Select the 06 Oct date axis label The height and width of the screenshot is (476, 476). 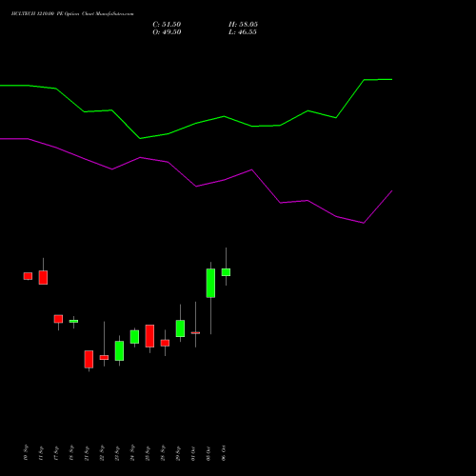tap(224, 453)
